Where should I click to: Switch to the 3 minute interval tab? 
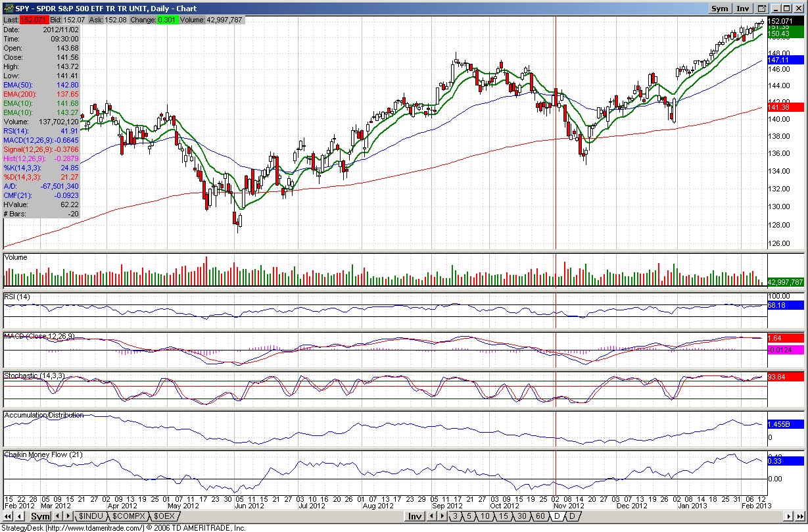(x=456, y=516)
